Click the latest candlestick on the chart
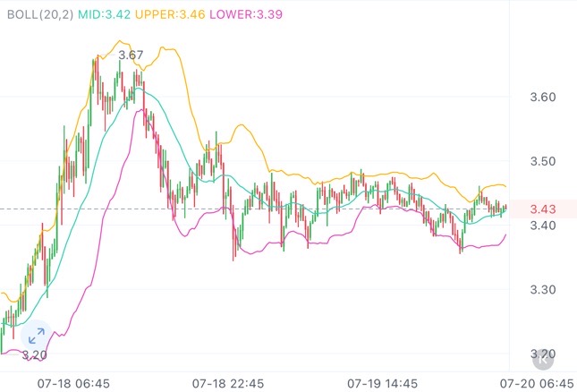577x392 pixels. click(505, 208)
